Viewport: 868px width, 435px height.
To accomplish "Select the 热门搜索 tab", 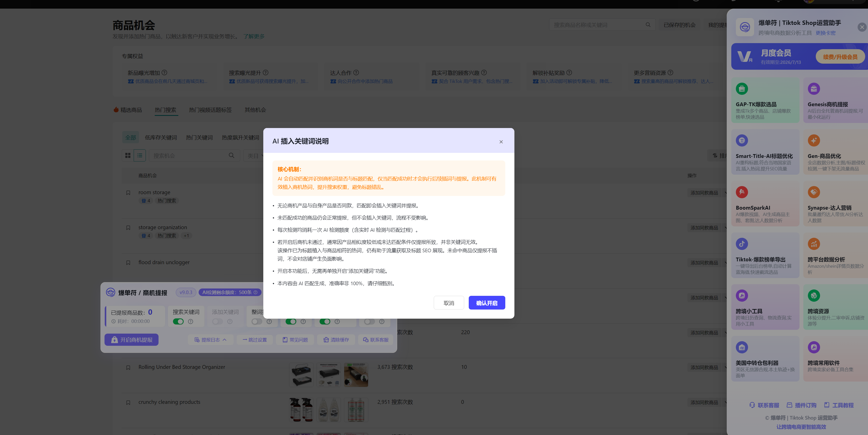I will [165, 110].
